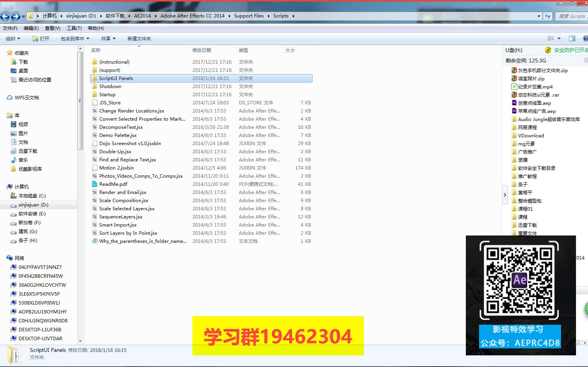The image size is (588, 367).
Task: Select Smart Import.jsx script icon
Action: [x=94, y=225]
